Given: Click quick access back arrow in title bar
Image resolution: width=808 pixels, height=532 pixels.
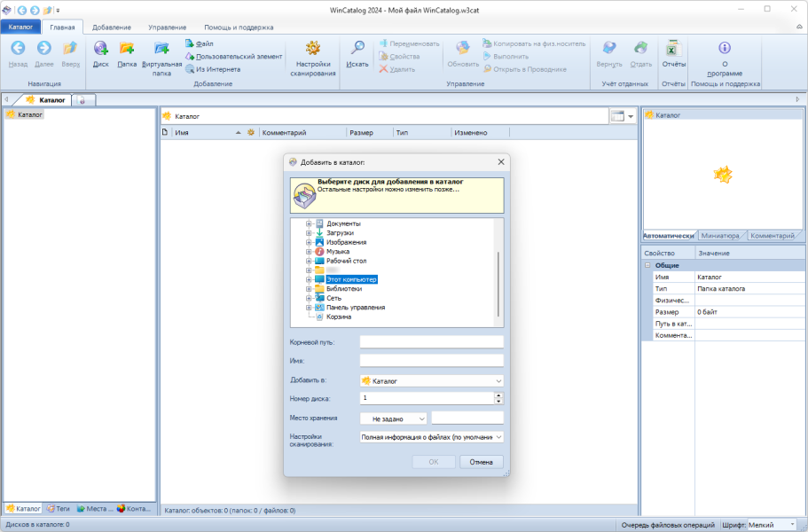Looking at the screenshot, I should click(x=22, y=11).
